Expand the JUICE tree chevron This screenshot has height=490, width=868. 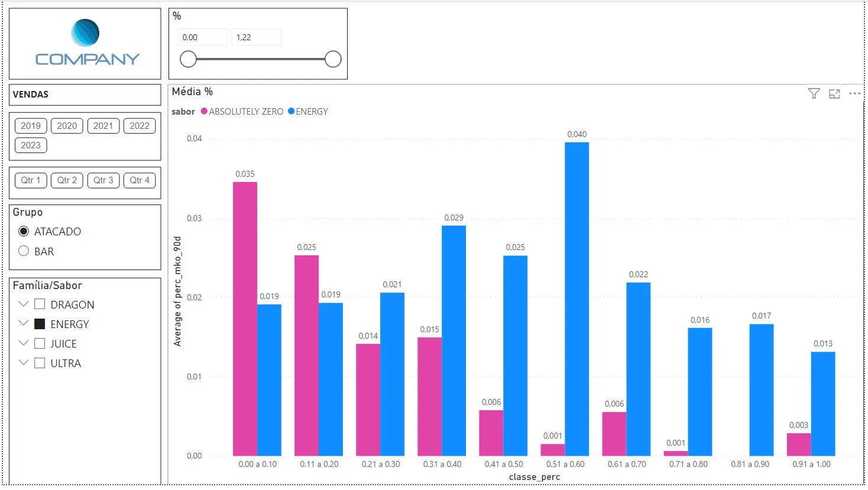click(24, 343)
